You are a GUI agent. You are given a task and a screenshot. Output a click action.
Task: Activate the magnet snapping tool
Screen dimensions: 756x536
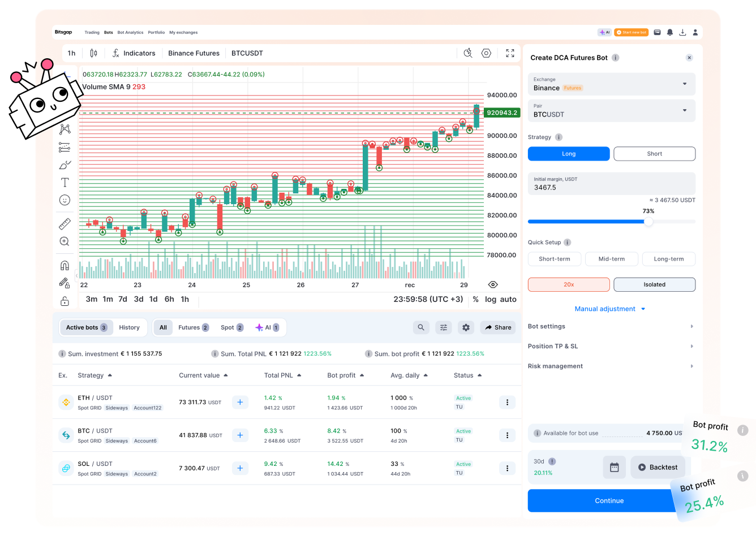65,265
